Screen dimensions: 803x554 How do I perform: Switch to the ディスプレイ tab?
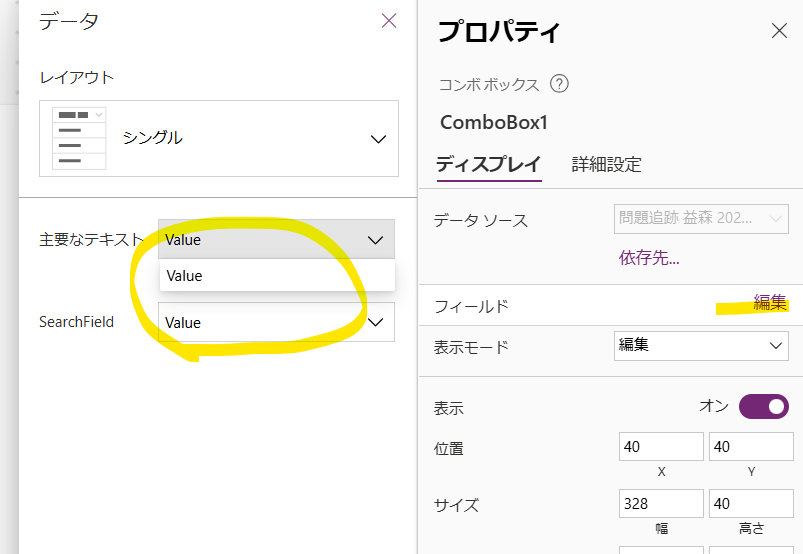[489, 164]
